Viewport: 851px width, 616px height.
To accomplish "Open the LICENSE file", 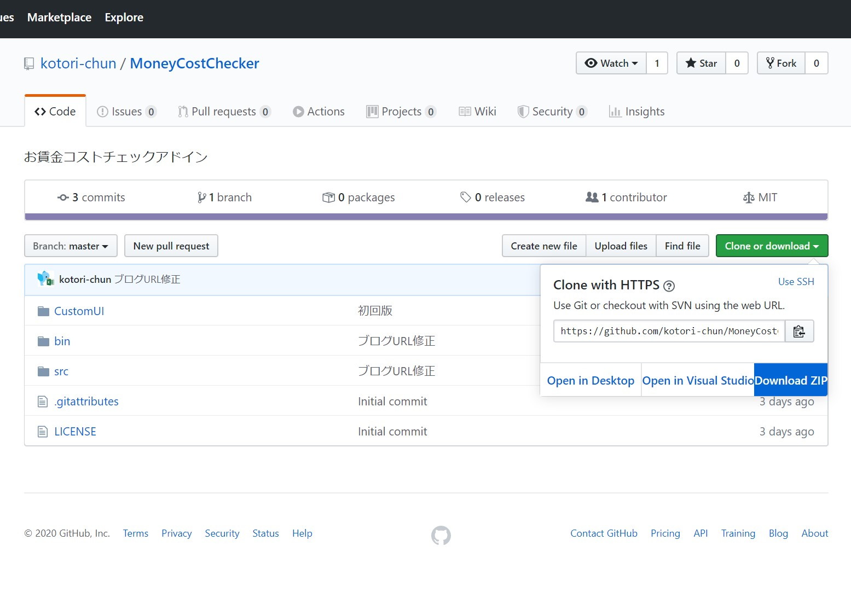I will pos(75,431).
